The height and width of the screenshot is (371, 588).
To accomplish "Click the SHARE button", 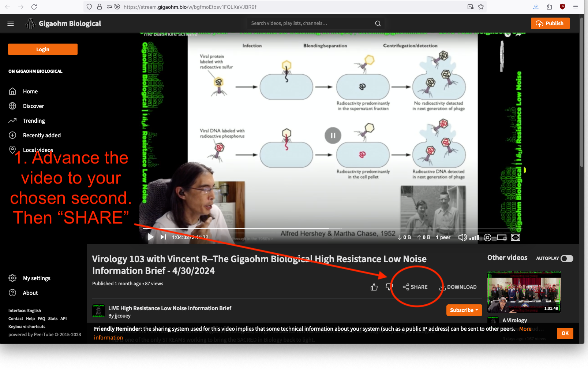I will pyautogui.click(x=415, y=287).
